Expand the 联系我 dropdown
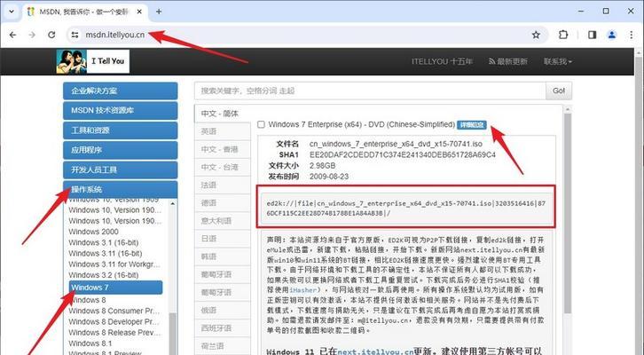This screenshot has width=644, height=355. point(558,61)
